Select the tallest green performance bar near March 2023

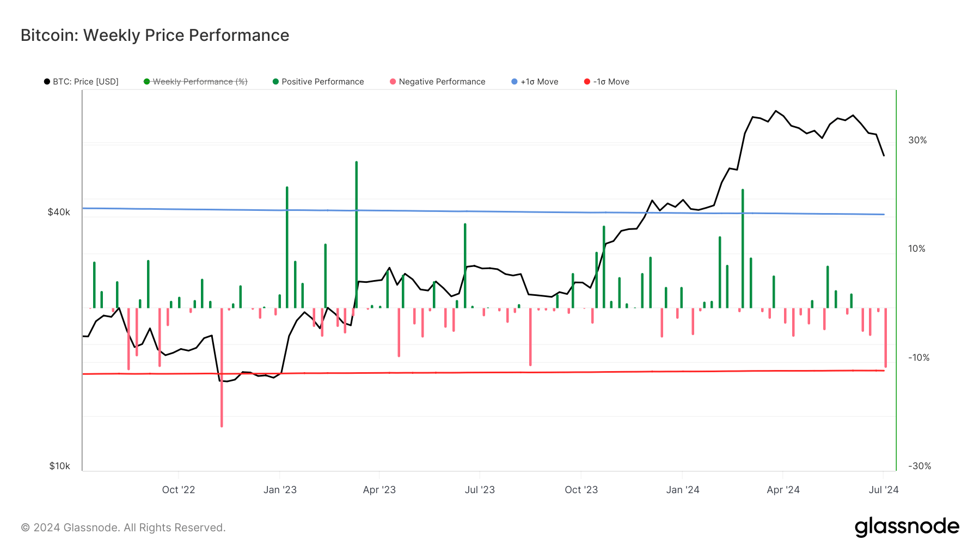coord(356,234)
